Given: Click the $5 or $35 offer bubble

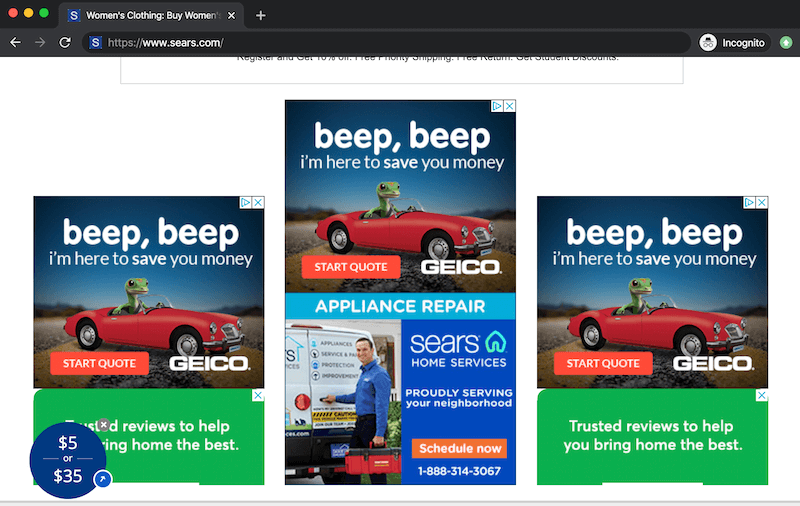Looking at the screenshot, I should coord(68,460).
